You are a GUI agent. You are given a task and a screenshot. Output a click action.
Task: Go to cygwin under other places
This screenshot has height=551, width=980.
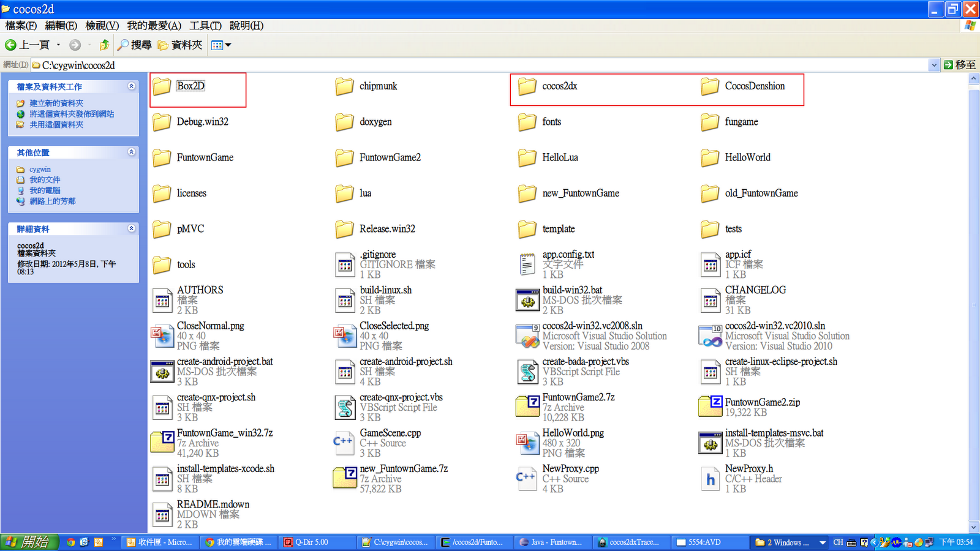coord(40,170)
